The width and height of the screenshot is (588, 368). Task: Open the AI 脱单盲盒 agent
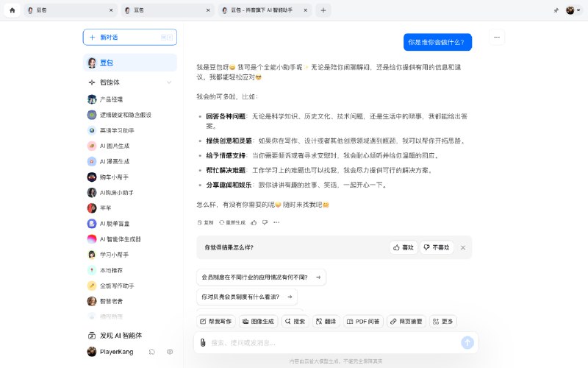130,224
